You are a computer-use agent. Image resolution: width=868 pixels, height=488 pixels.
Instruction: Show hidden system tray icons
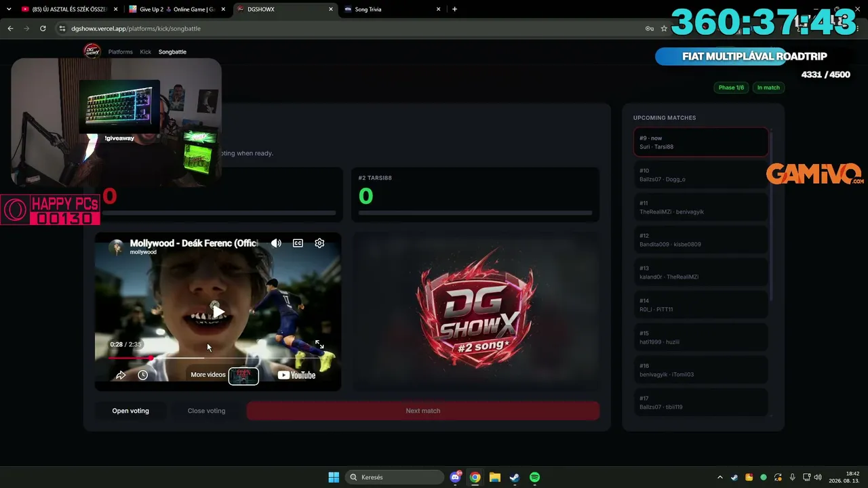(720, 477)
